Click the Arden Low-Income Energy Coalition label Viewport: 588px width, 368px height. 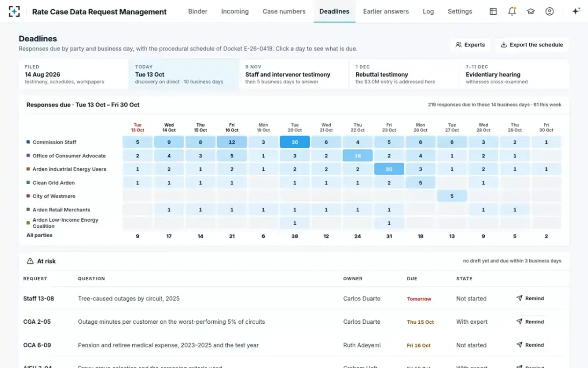(66, 223)
